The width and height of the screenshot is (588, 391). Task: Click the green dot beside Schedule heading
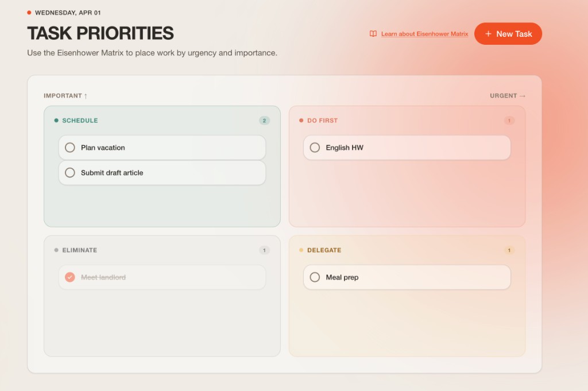click(x=56, y=121)
